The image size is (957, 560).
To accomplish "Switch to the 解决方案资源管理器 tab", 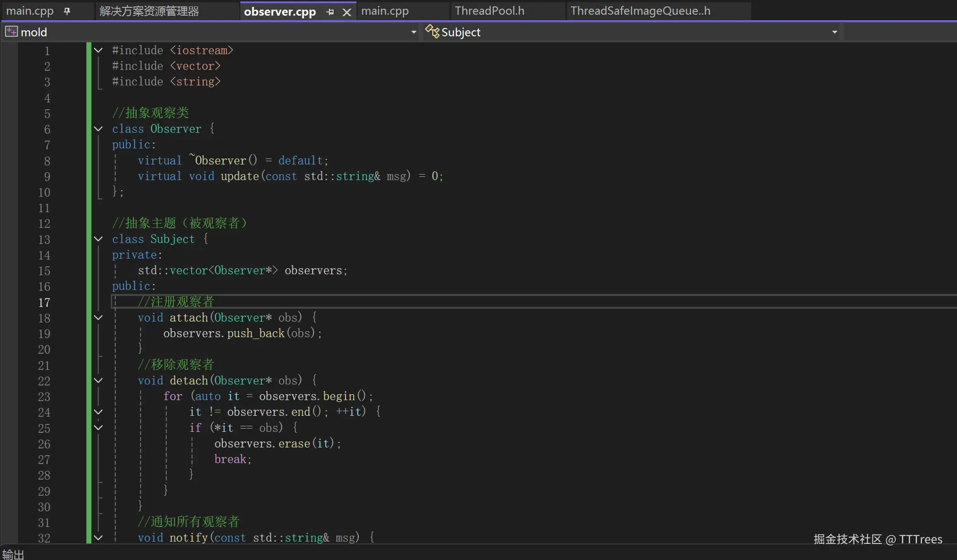I will [x=149, y=11].
